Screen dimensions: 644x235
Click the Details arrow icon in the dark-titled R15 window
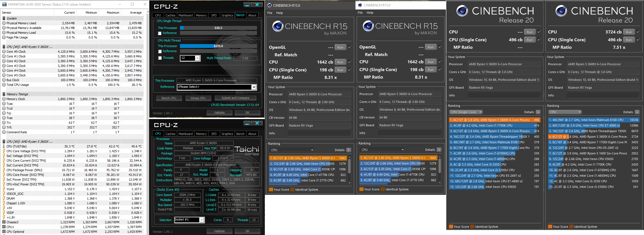pyautogui.click(x=349, y=150)
